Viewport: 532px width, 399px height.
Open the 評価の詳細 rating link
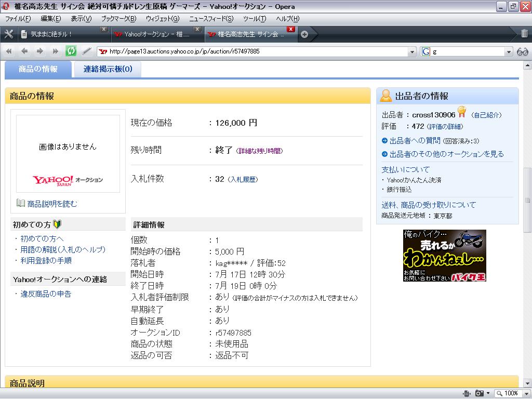click(x=445, y=127)
